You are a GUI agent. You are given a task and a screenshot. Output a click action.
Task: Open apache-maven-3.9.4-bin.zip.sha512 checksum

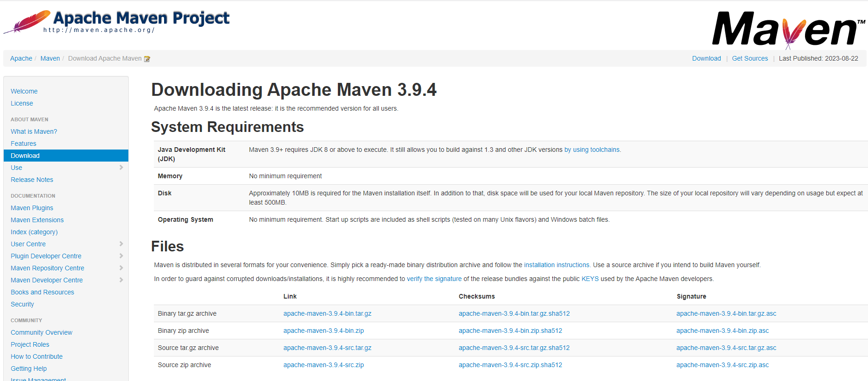pos(510,331)
